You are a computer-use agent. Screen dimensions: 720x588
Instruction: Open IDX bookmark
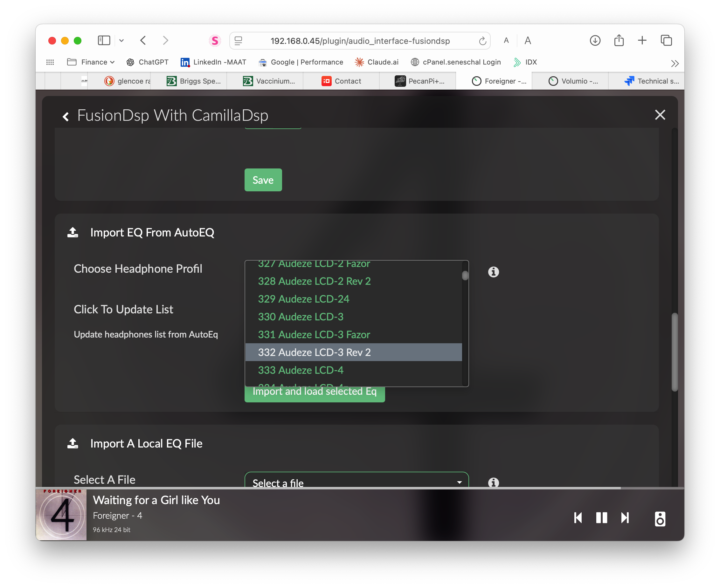point(525,62)
